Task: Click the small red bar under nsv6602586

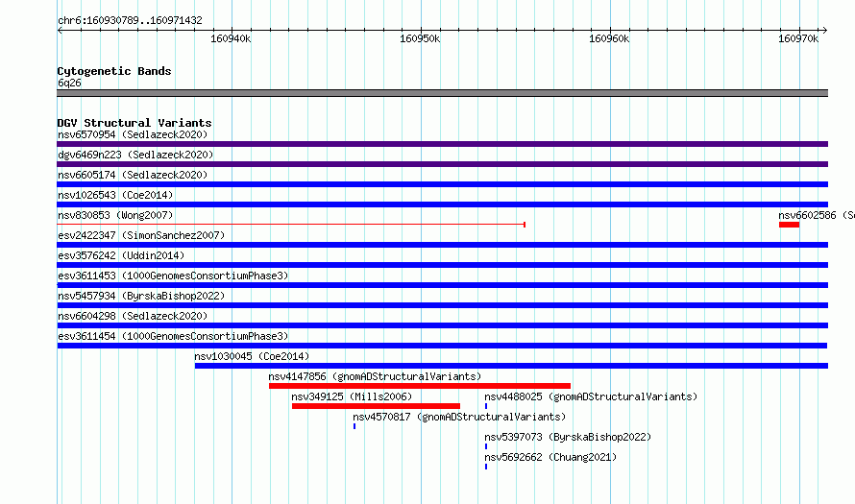Action: tap(789, 225)
